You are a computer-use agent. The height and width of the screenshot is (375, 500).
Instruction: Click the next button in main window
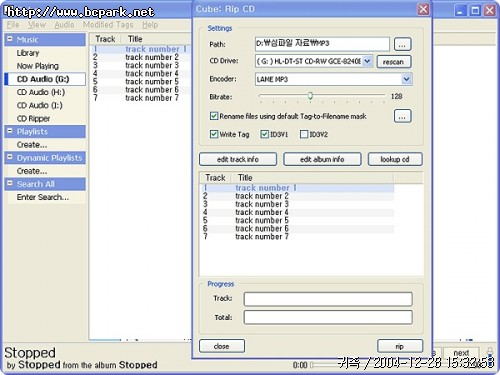461,353
